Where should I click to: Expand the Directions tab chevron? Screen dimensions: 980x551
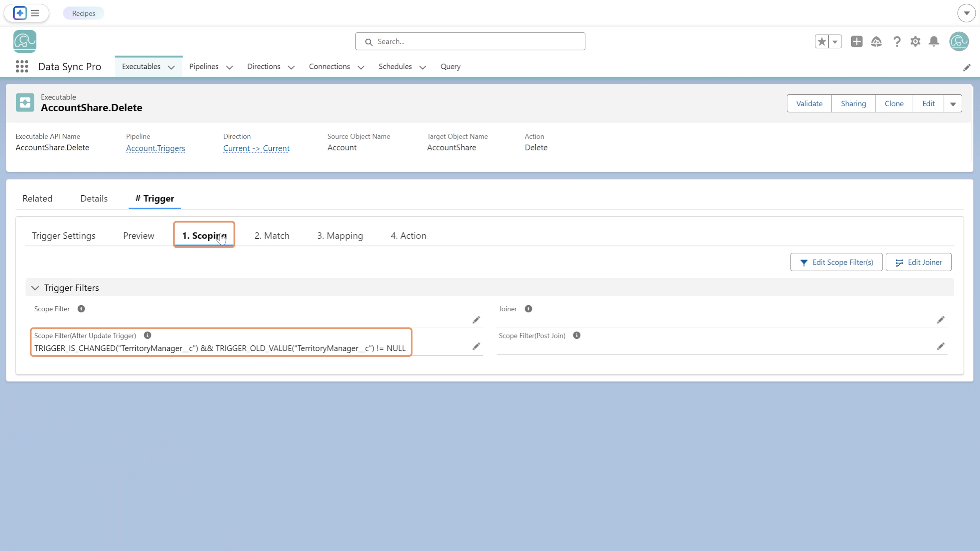click(x=291, y=68)
